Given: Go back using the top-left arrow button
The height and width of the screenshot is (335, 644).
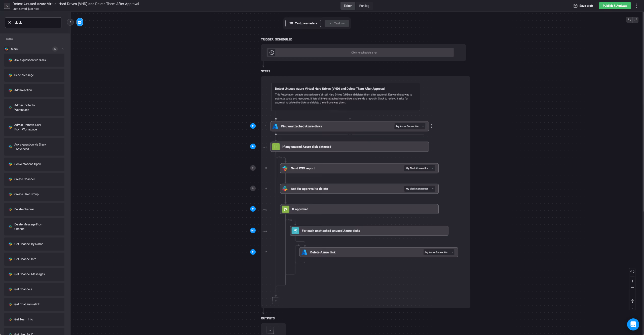Looking at the screenshot, I should (x=7, y=6).
